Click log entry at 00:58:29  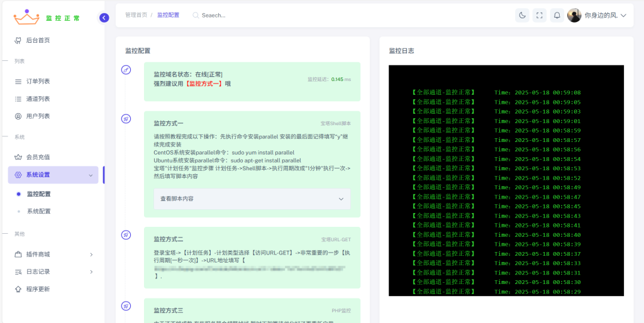[496, 292]
